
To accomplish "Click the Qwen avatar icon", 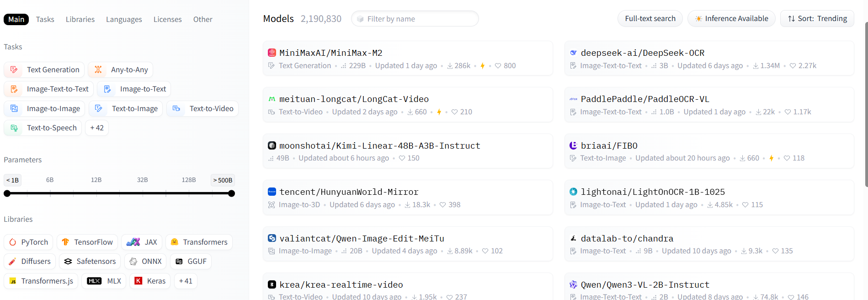I will [x=573, y=284].
